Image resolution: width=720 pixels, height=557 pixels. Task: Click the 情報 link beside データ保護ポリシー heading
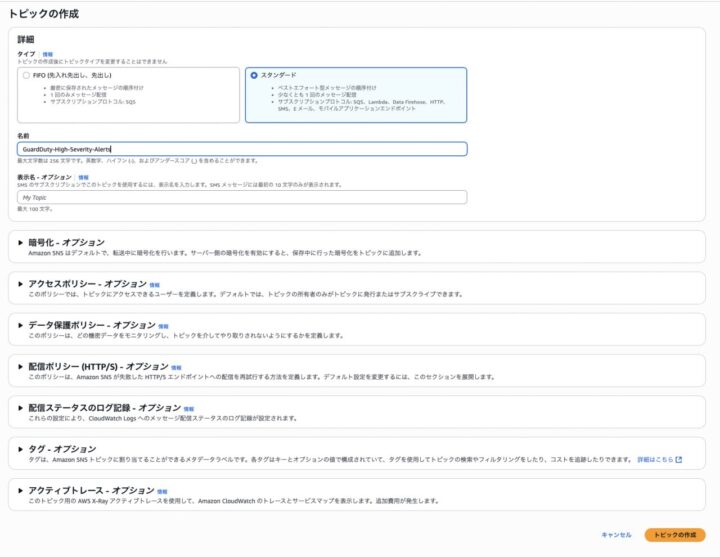pyautogui.click(x=164, y=326)
